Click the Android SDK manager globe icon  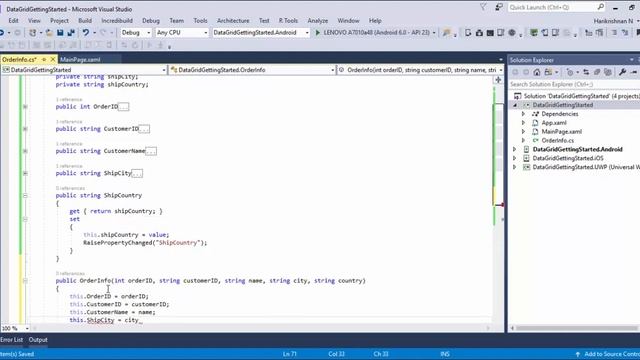click(512, 32)
